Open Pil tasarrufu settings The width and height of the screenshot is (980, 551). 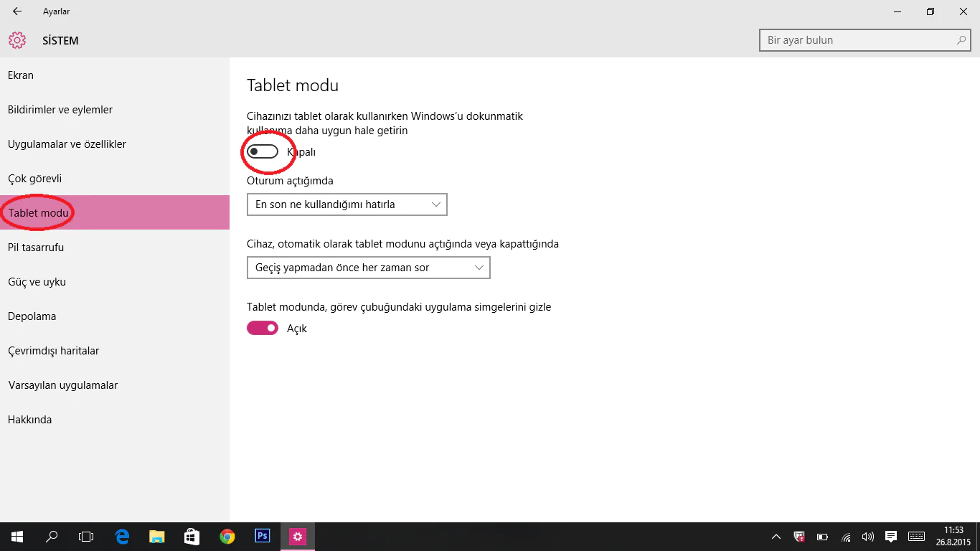point(115,248)
